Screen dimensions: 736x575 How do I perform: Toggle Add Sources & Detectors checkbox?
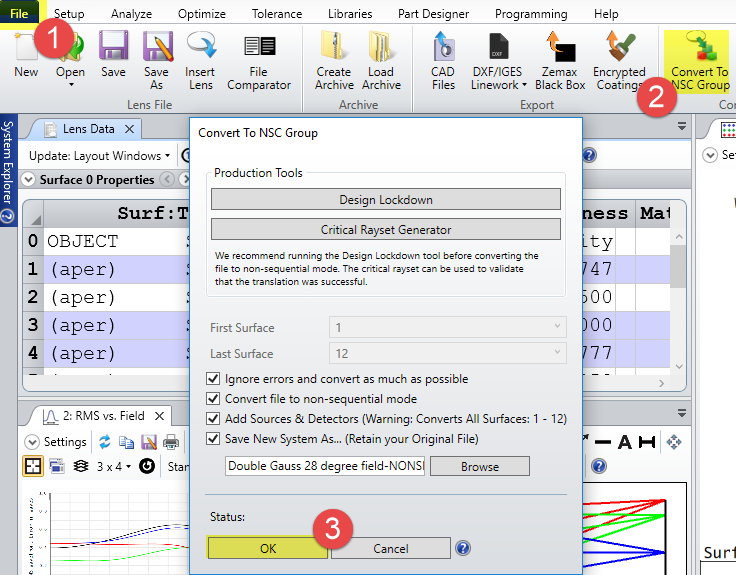(x=213, y=418)
